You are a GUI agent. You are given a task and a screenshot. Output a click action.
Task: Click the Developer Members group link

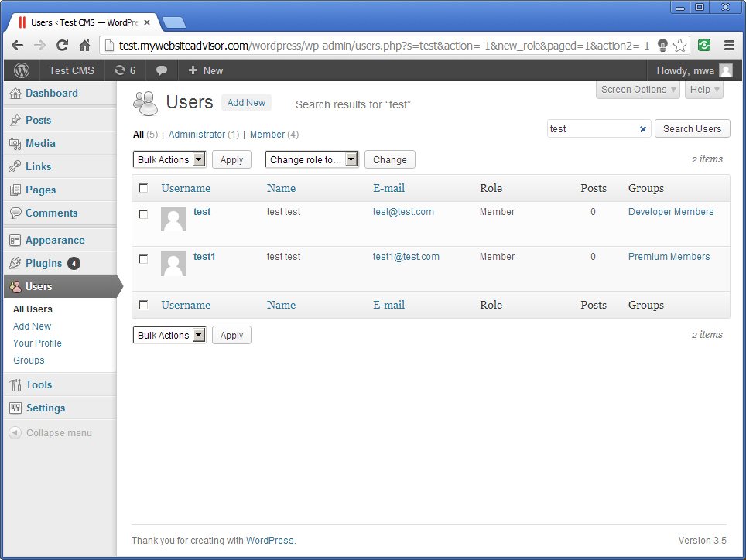671,212
